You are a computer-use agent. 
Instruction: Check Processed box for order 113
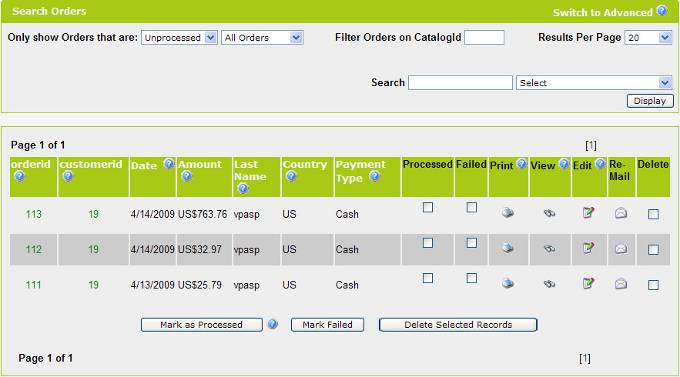[x=428, y=207]
